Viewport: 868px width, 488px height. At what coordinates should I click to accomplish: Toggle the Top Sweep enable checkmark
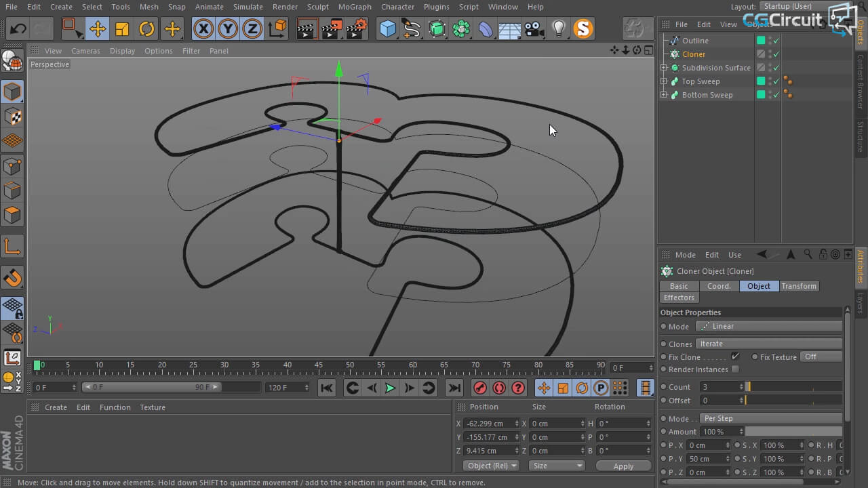(776, 81)
